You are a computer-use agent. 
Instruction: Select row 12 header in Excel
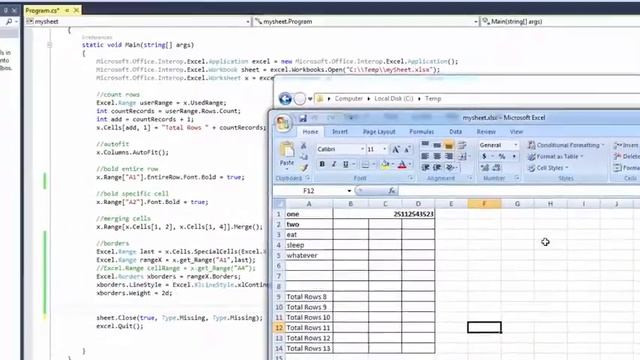pyautogui.click(x=279, y=327)
